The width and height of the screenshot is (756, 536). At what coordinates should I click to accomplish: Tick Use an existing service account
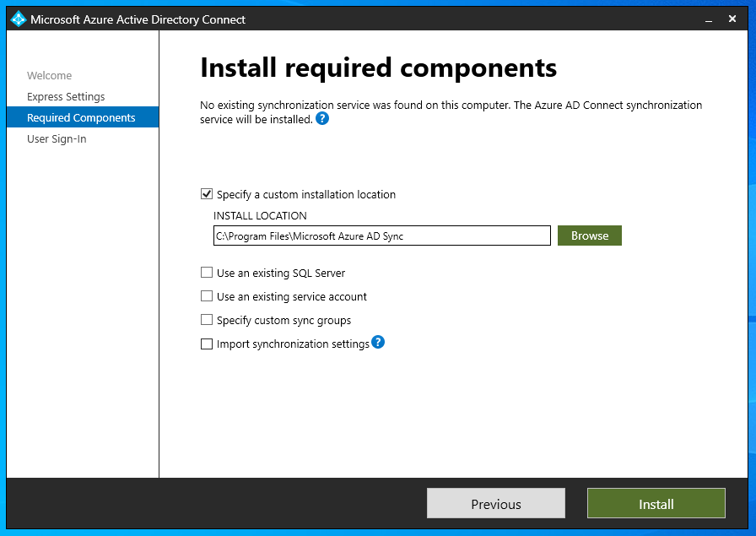click(x=207, y=296)
